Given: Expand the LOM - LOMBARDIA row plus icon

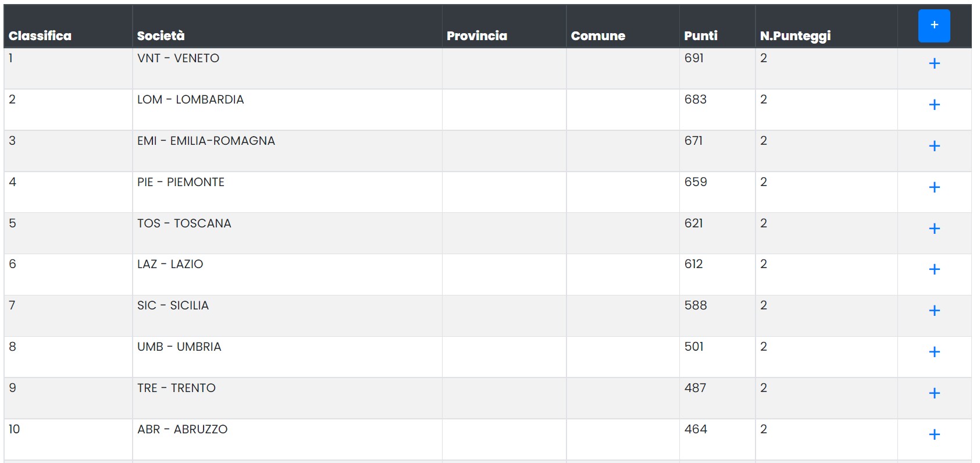Looking at the screenshot, I should (x=934, y=105).
